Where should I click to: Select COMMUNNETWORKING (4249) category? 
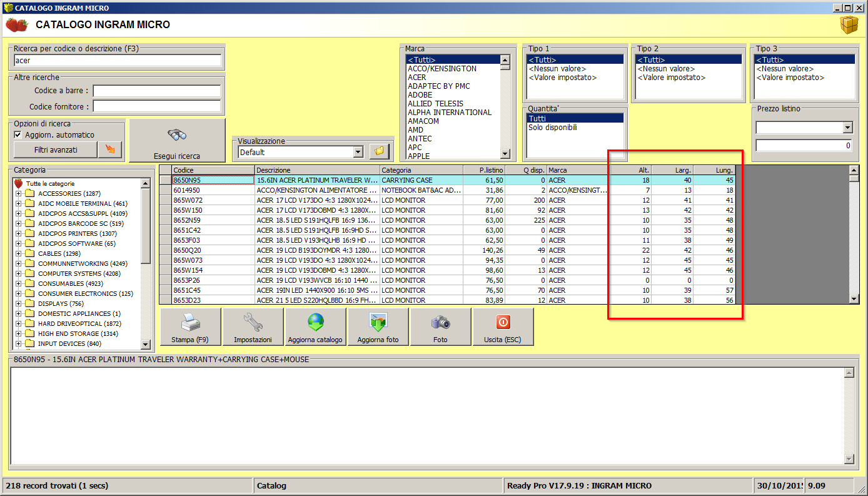click(82, 263)
